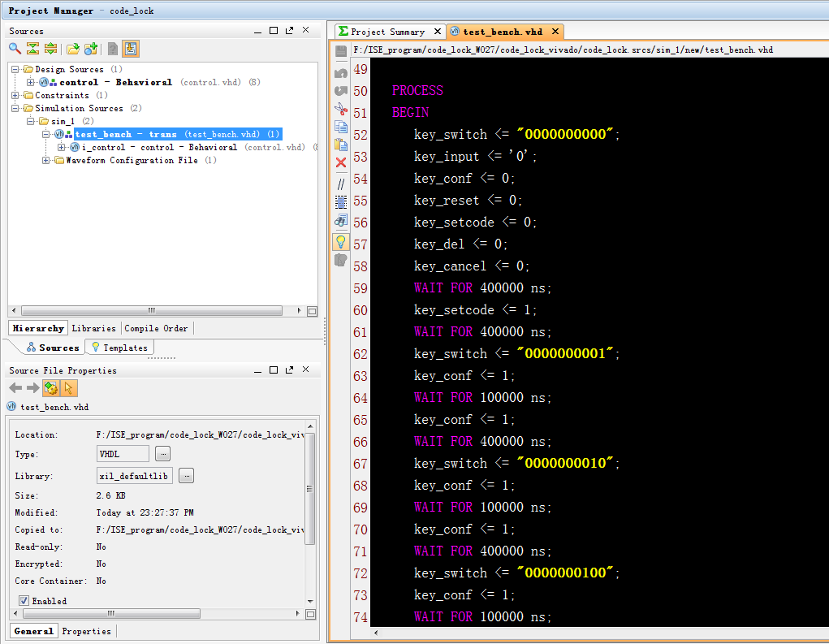This screenshot has height=644, width=829.
Task: Click the Search magnifier in Sources toolbar
Action: [15, 49]
